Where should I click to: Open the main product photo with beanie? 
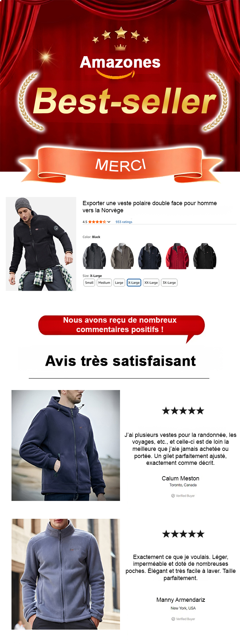[x=41, y=244]
